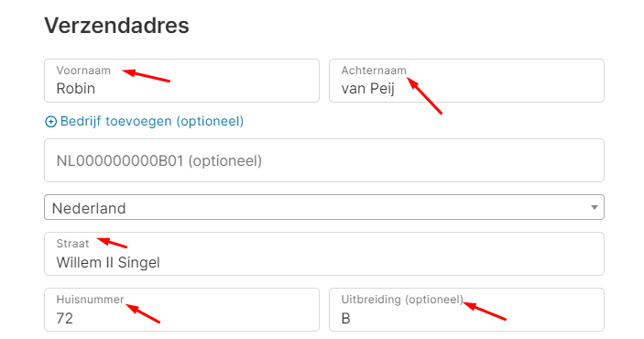The width and height of the screenshot is (644, 339).
Task: Click the Bedrijf toevoegen (optioneel) link
Action: 144,121
